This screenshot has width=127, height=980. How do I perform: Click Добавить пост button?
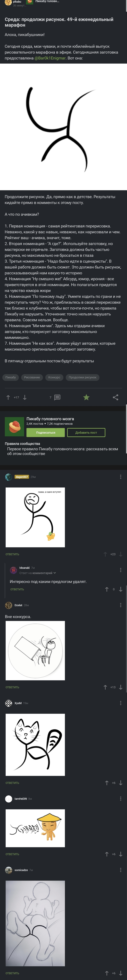[86, 433]
